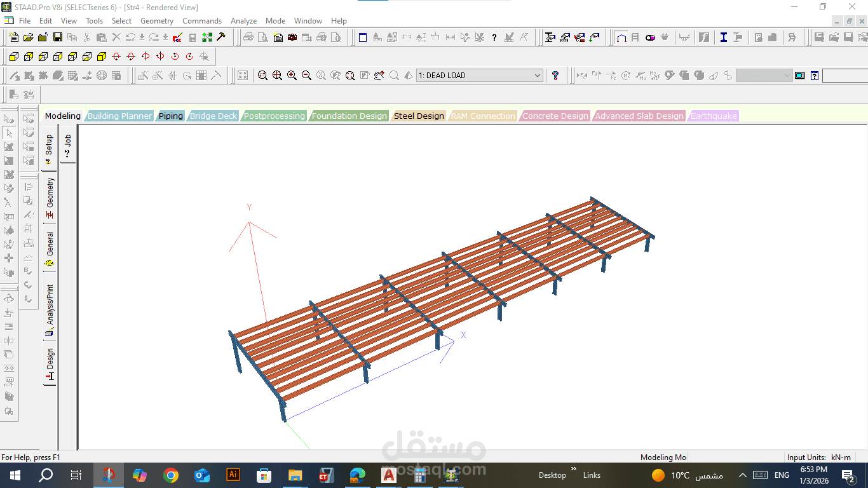Viewport: 868px width, 488px height.
Task: Open the 1: DEAD LOAD dropdown
Action: pyautogui.click(x=480, y=76)
